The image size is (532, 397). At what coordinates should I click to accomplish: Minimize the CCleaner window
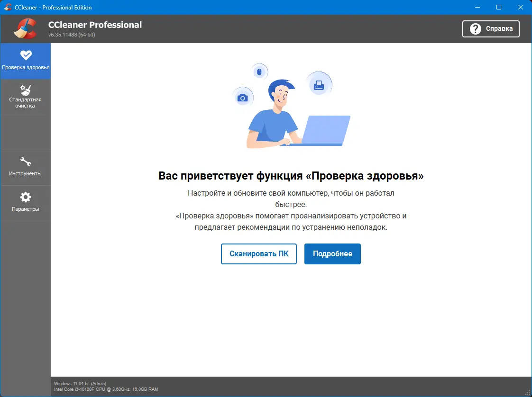pyautogui.click(x=477, y=7)
